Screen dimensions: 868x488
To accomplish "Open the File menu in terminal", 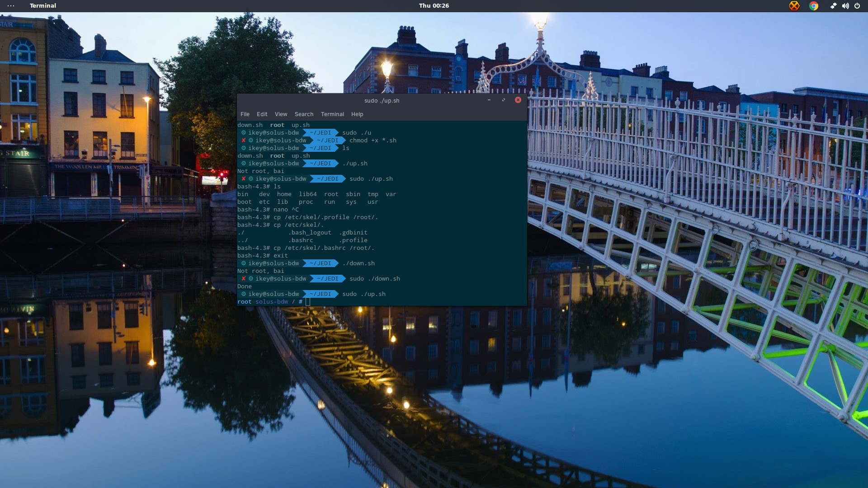I will click(x=245, y=114).
